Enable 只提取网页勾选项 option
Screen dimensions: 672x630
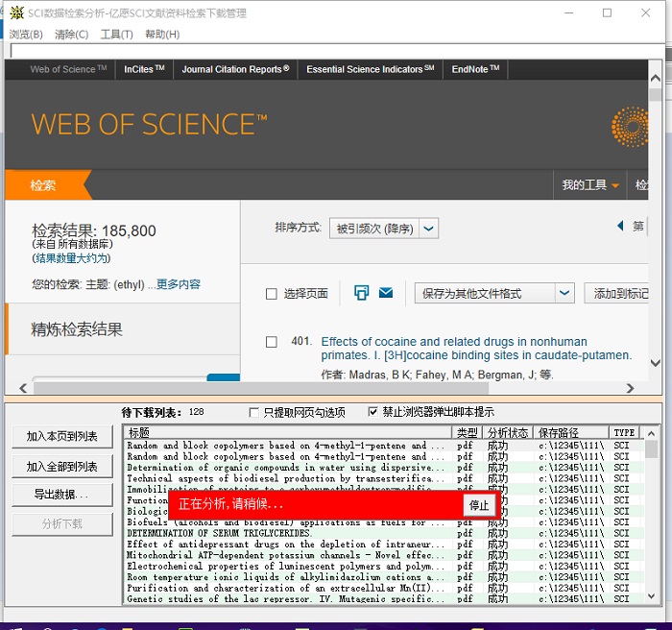(x=254, y=412)
